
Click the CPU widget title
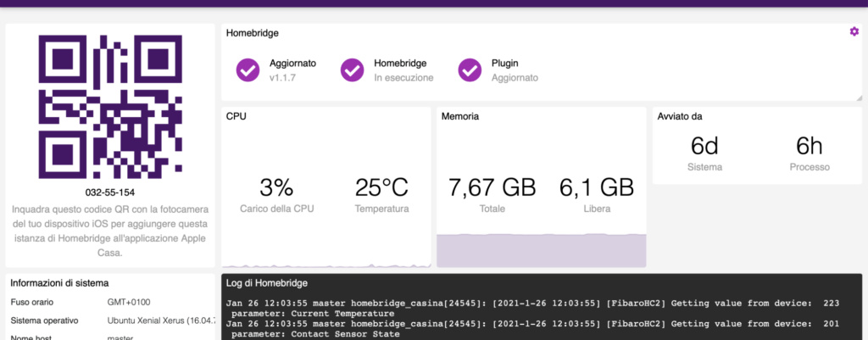[236, 116]
